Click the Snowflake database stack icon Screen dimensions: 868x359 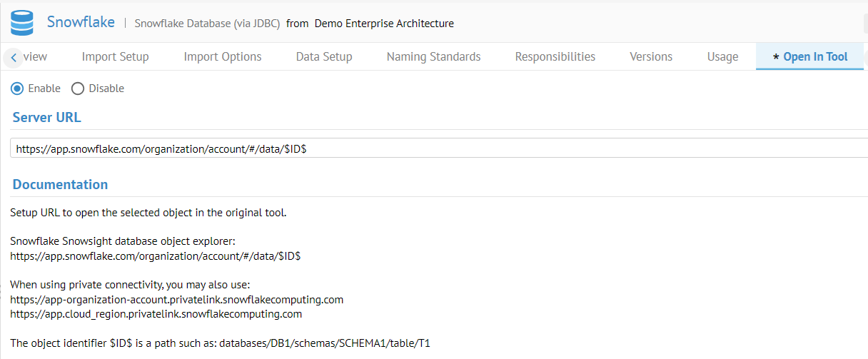tap(23, 22)
